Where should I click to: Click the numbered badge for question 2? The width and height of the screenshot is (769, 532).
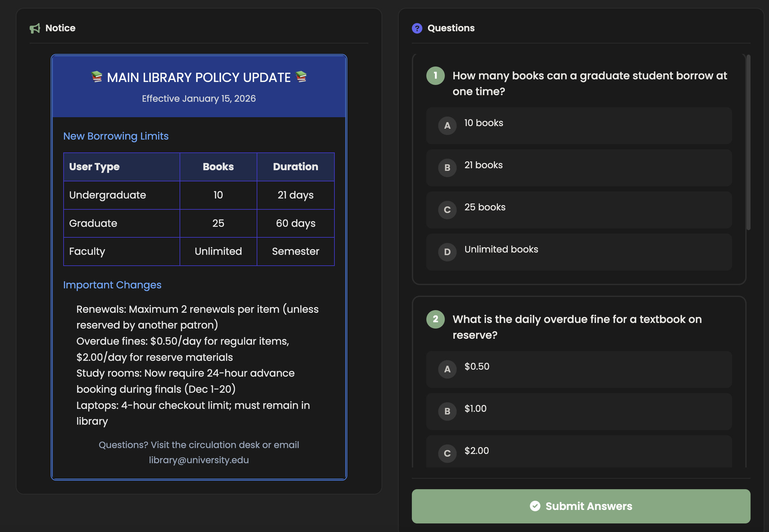click(435, 319)
